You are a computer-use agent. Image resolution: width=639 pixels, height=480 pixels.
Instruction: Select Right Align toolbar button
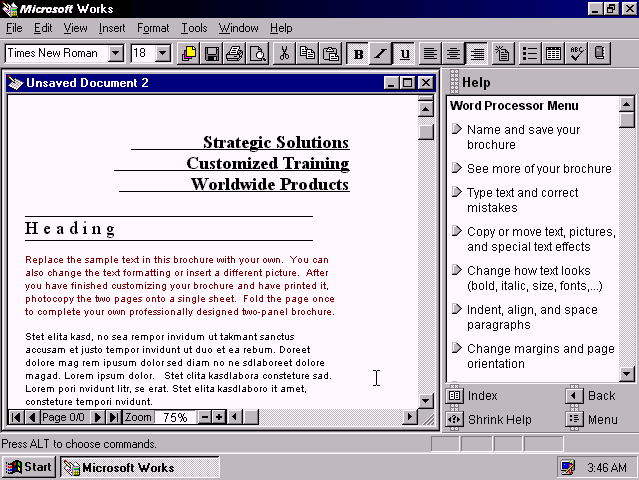[477, 53]
